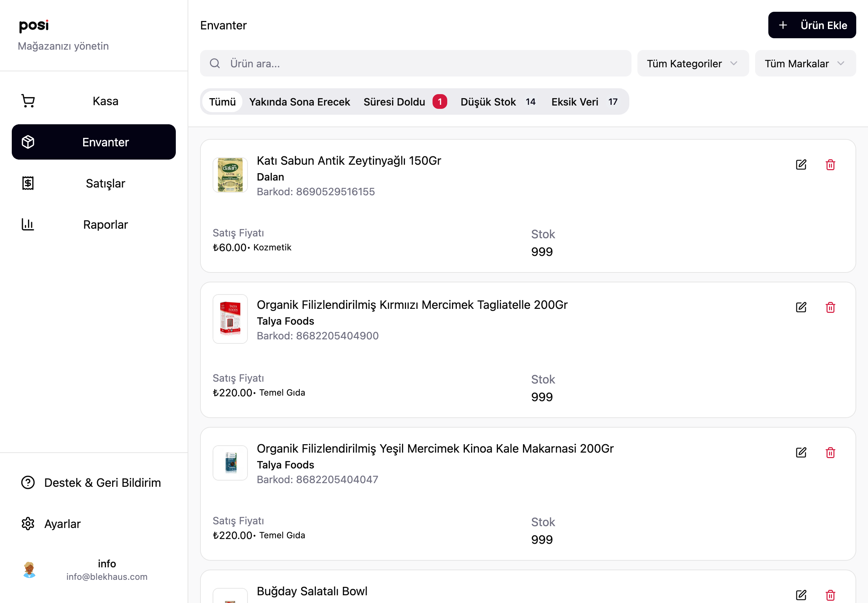
Task: Click the search magnifier icon
Action: 215,64
